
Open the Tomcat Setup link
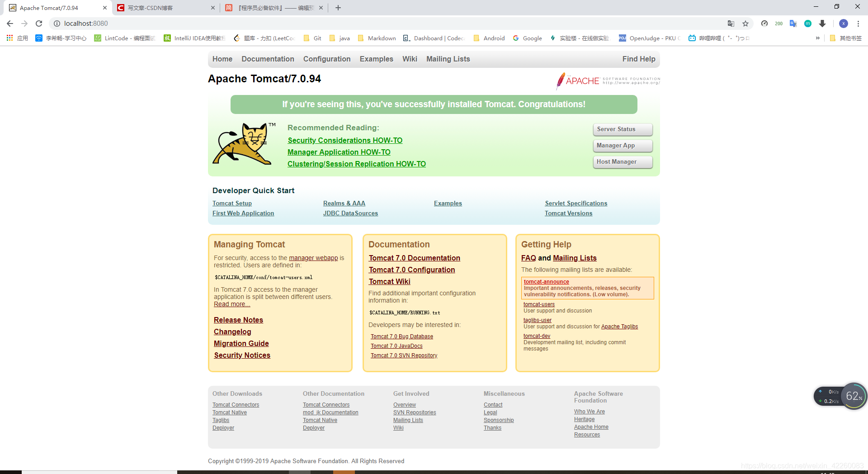click(232, 203)
